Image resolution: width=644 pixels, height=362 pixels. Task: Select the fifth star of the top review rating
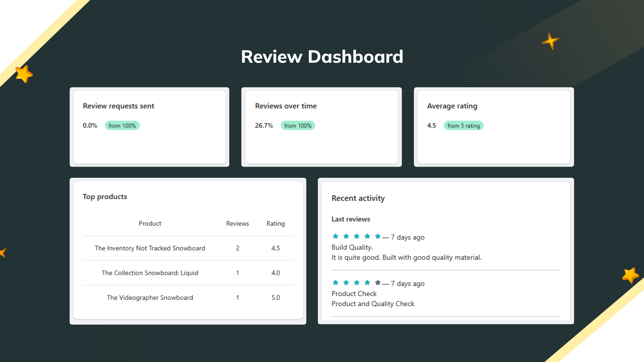click(378, 236)
